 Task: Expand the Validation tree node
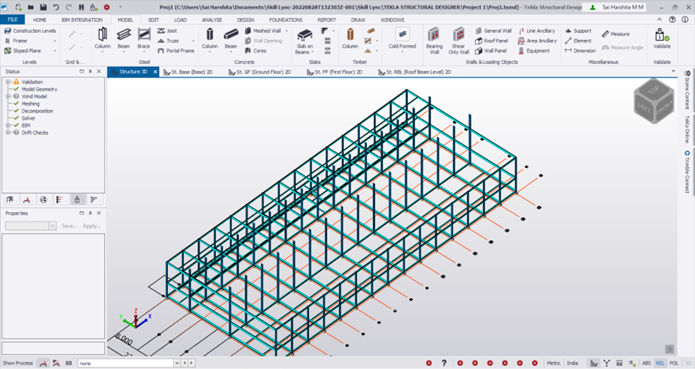pyautogui.click(x=8, y=82)
